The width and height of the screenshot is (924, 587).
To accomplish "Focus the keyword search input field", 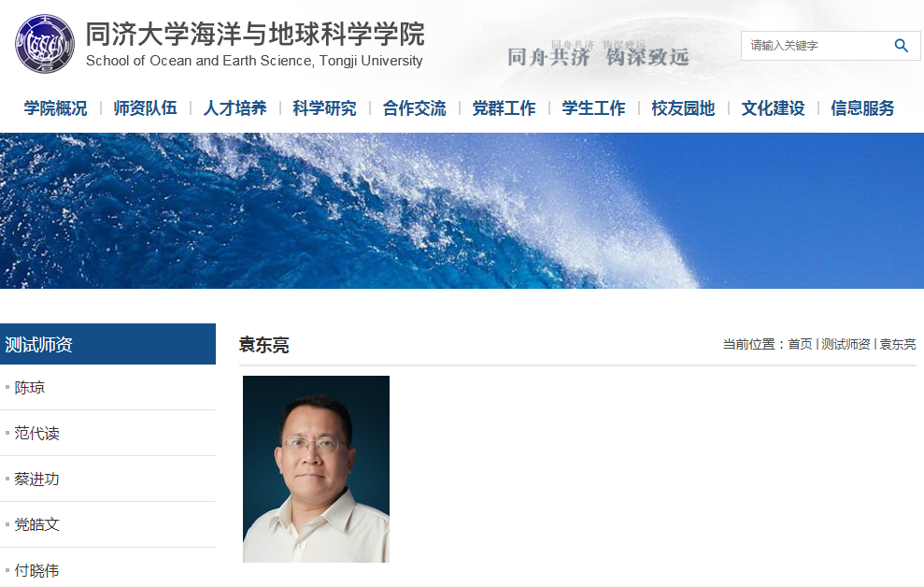I will click(x=817, y=46).
